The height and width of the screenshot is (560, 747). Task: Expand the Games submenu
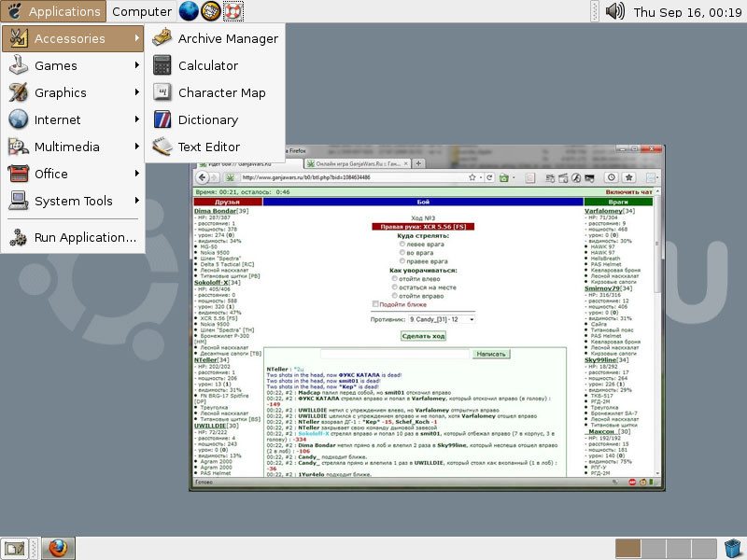[73, 65]
